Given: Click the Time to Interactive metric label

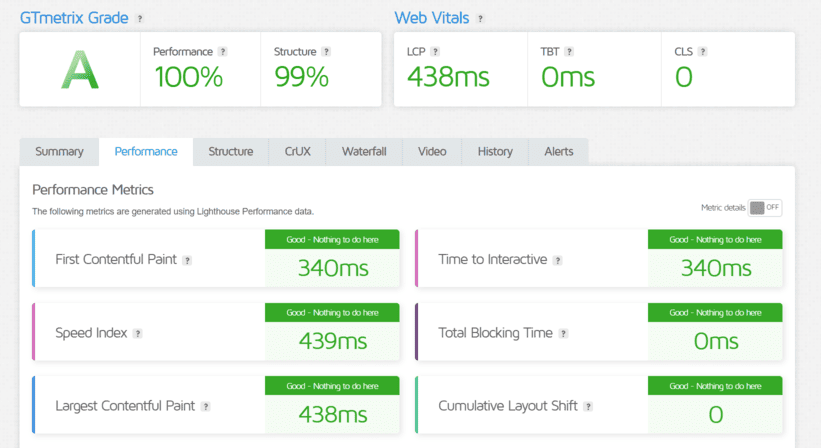Looking at the screenshot, I should (x=493, y=260).
